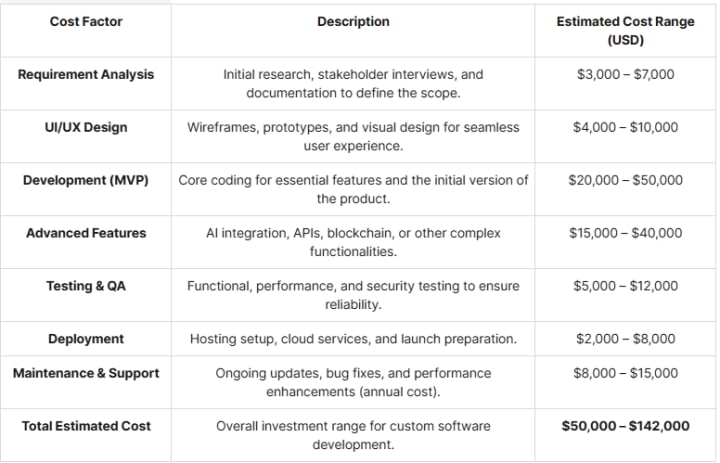Click the Advanced Features cell

pyautogui.click(x=85, y=233)
